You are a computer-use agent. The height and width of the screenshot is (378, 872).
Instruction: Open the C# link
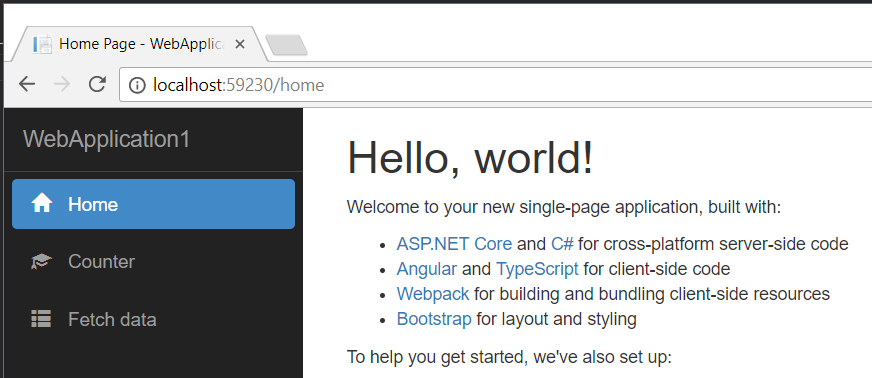tap(562, 244)
